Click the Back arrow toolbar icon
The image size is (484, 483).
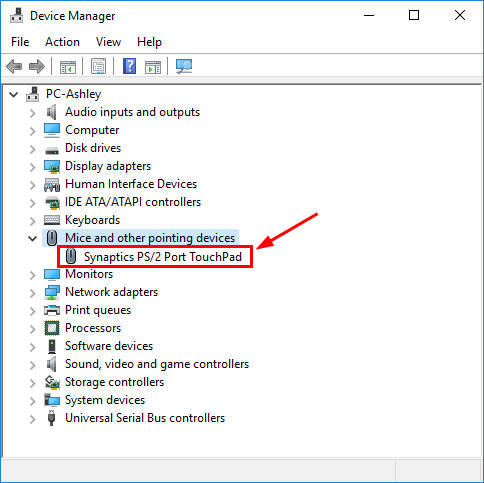point(14,66)
